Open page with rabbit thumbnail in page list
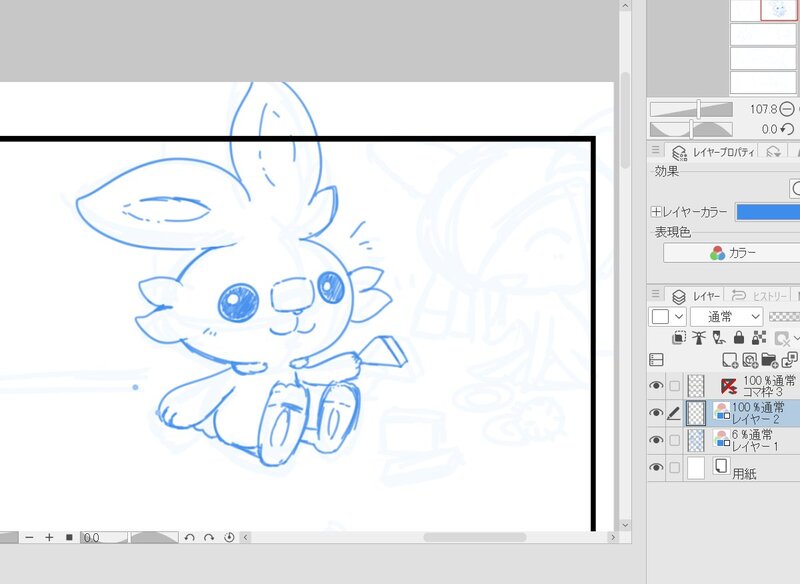Screen dimensions: 800x584 coord(778,10)
